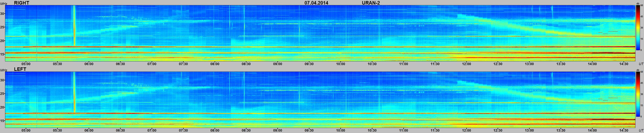
Task: Click the UT label under the LEFT panel
Action: [x=641, y=131]
